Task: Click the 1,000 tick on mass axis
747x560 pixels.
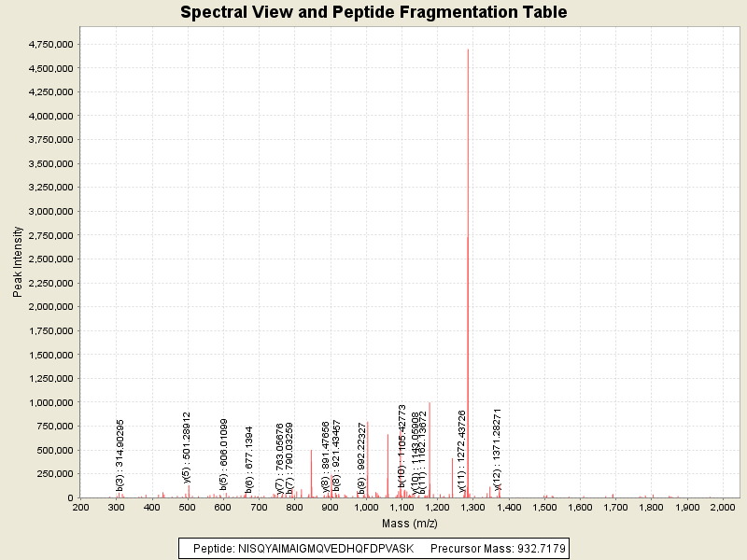Action: (x=367, y=509)
